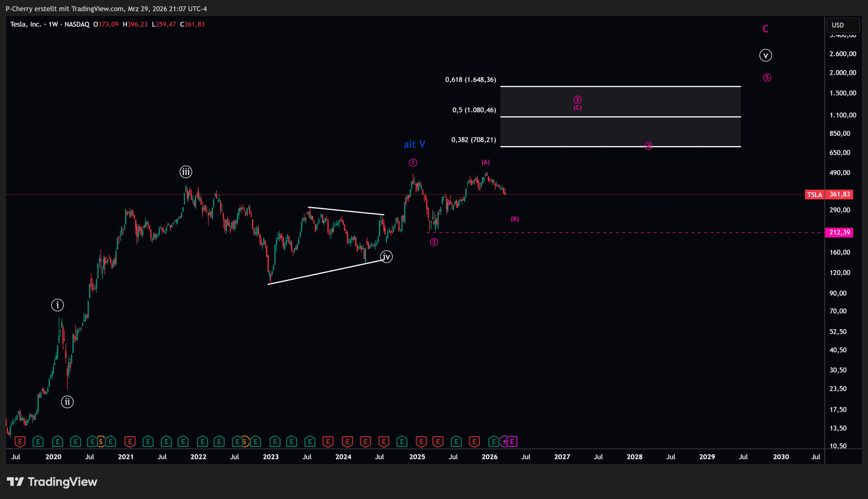
Task: Click the orange stock split marker from 2020
Action: tap(101, 442)
